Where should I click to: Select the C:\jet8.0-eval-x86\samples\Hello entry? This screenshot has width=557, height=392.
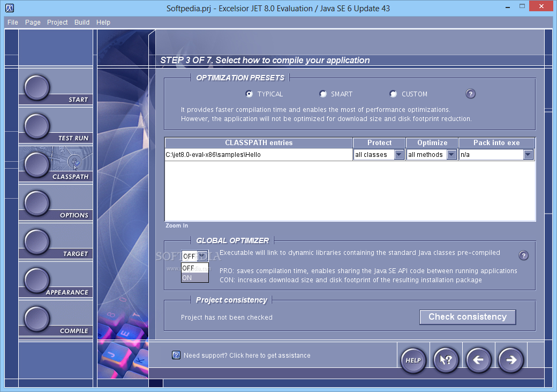[x=259, y=154]
